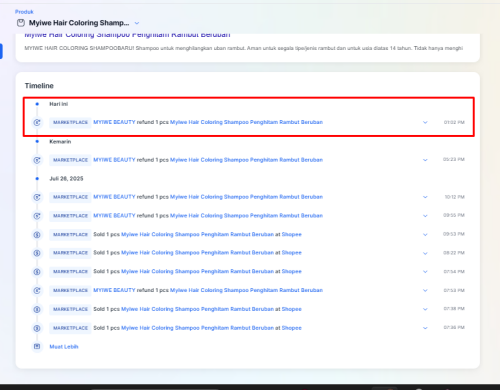Click the 05:23 PM timestamp
Viewport: 500px width, 390px height.
454,160
